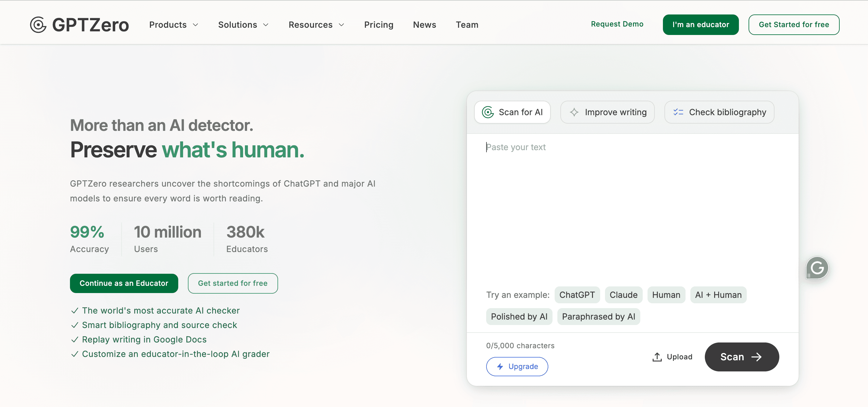The height and width of the screenshot is (407, 868).
Task: Click the arrow icon on Scan button
Action: 756,357
